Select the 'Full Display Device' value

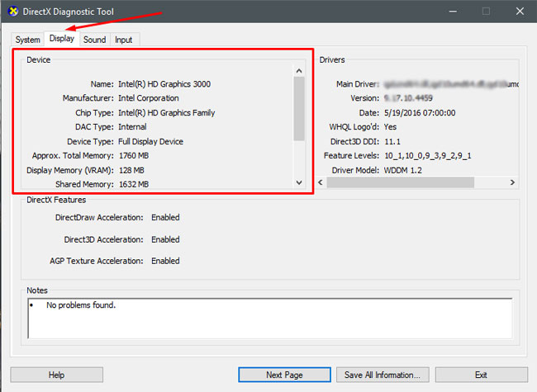(x=150, y=142)
